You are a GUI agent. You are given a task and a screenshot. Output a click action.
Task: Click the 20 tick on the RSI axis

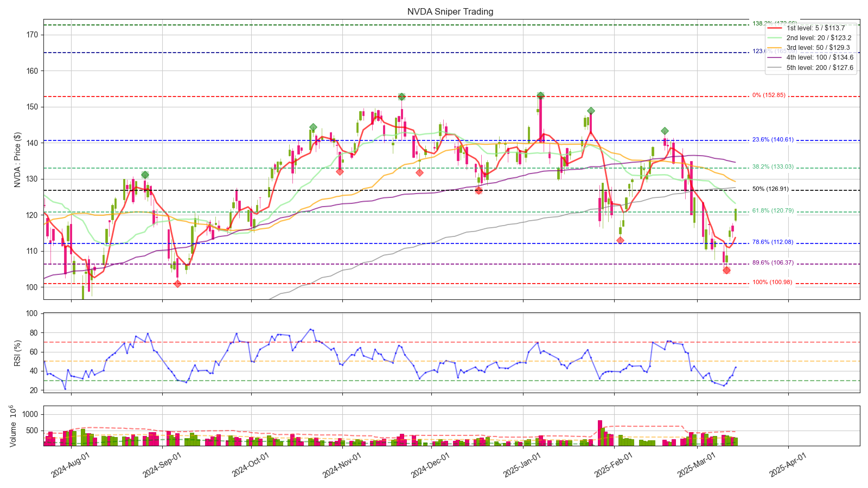click(x=34, y=390)
